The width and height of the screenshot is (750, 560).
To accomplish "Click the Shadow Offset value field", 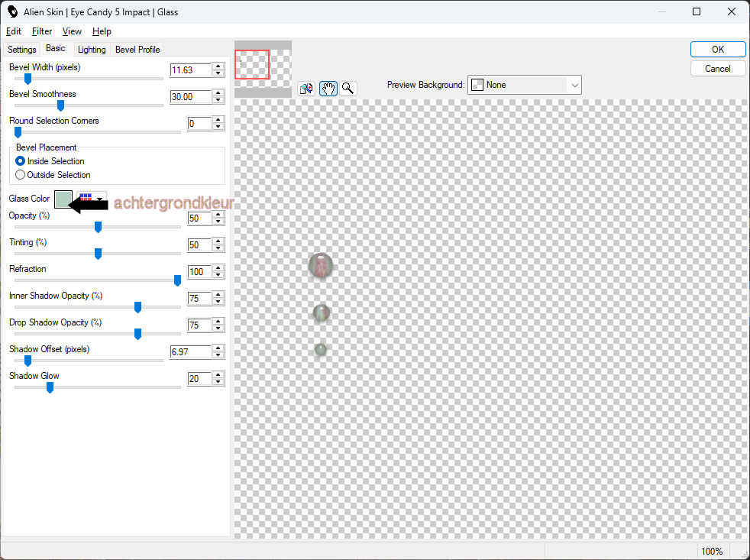I will click(x=190, y=351).
